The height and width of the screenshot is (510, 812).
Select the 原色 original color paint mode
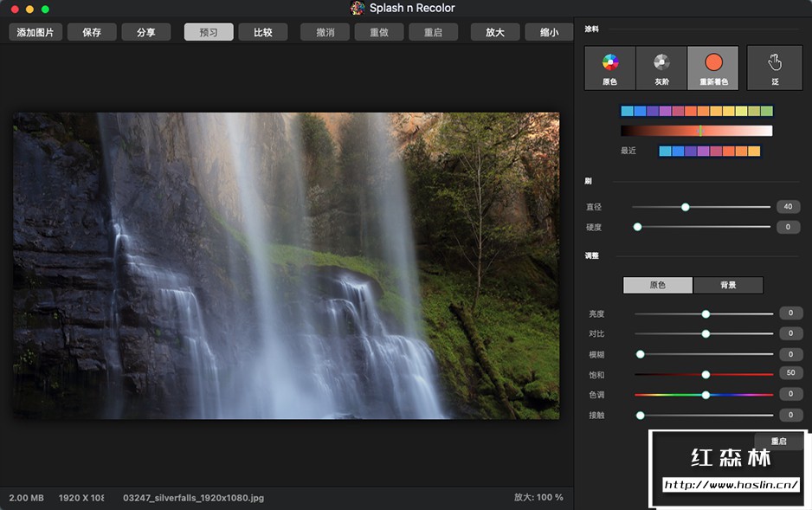pos(610,68)
